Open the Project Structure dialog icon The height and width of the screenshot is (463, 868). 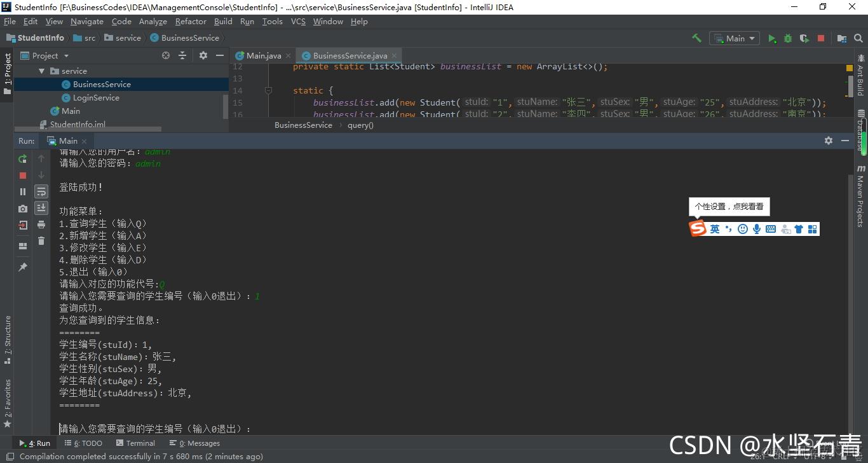coord(841,38)
